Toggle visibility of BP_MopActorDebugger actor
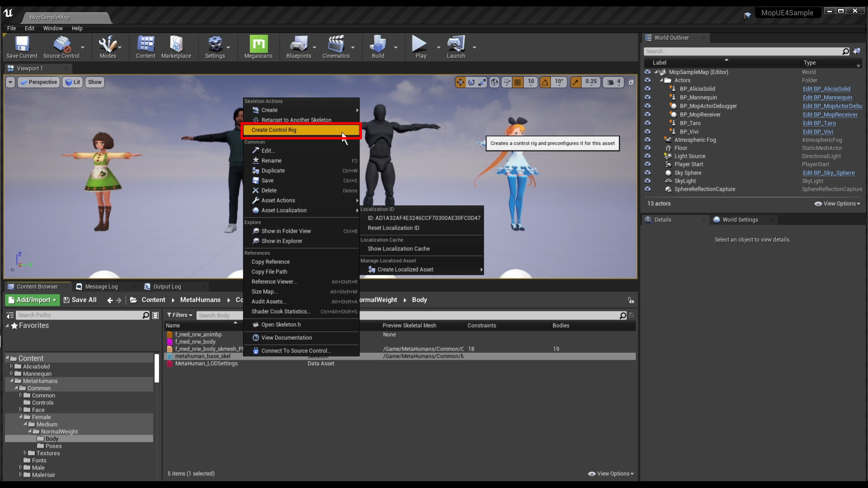Image resolution: width=868 pixels, height=488 pixels. pyautogui.click(x=647, y=106)
